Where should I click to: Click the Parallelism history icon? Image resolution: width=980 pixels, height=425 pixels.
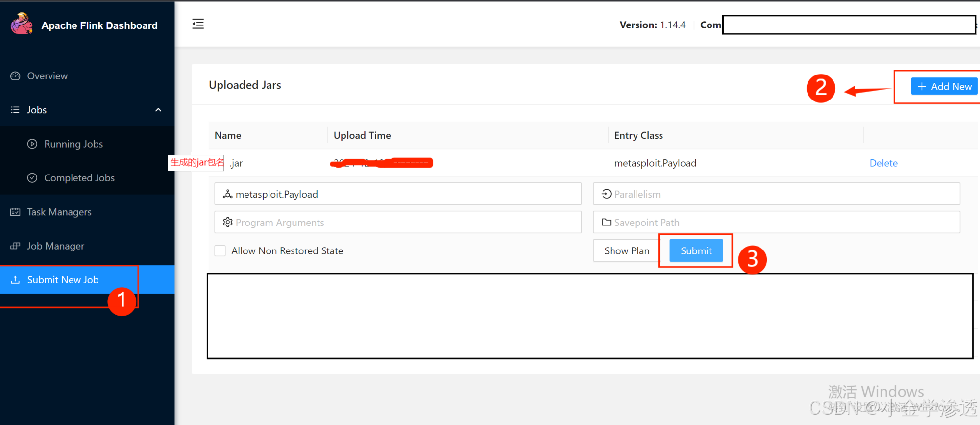click(x=606, y=194)
